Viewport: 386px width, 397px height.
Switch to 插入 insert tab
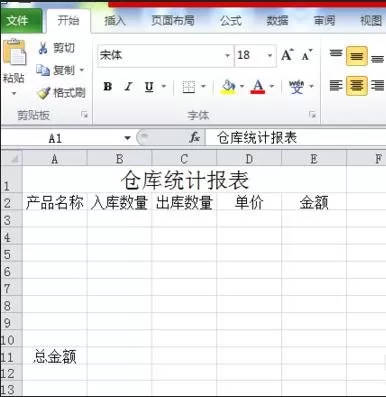click(x=115, y=21)
